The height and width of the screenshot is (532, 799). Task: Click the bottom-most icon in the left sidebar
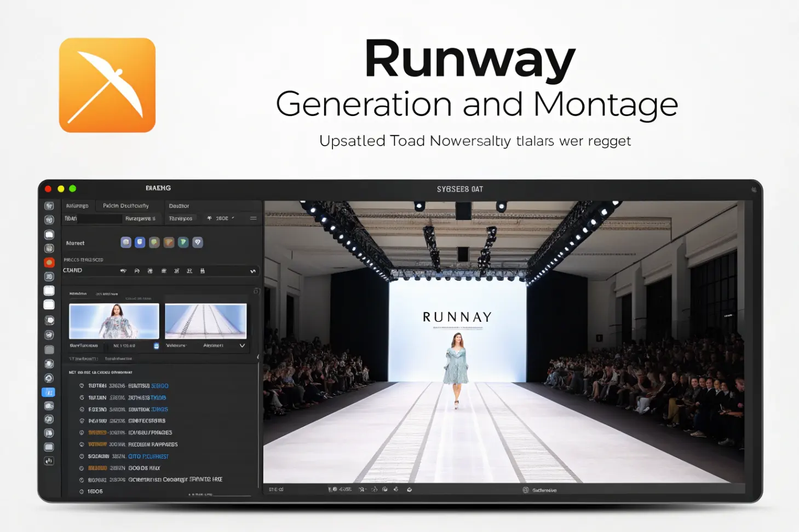point(49,461)
